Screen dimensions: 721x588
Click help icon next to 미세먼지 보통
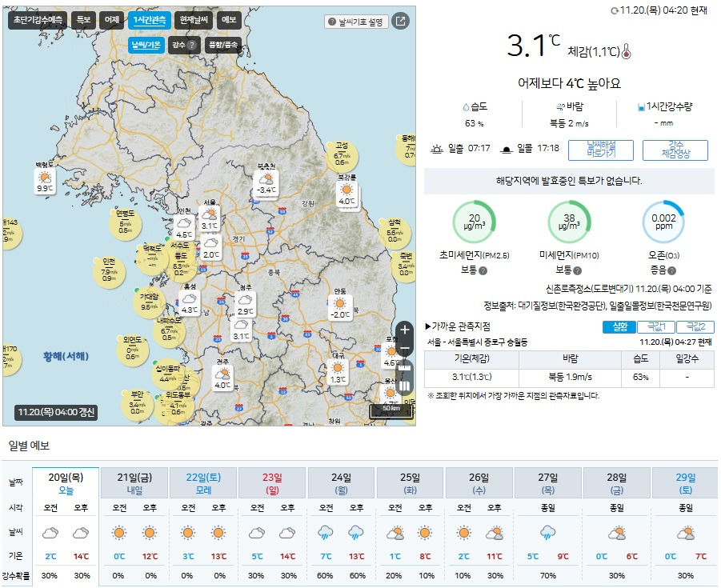click(578, 270)
